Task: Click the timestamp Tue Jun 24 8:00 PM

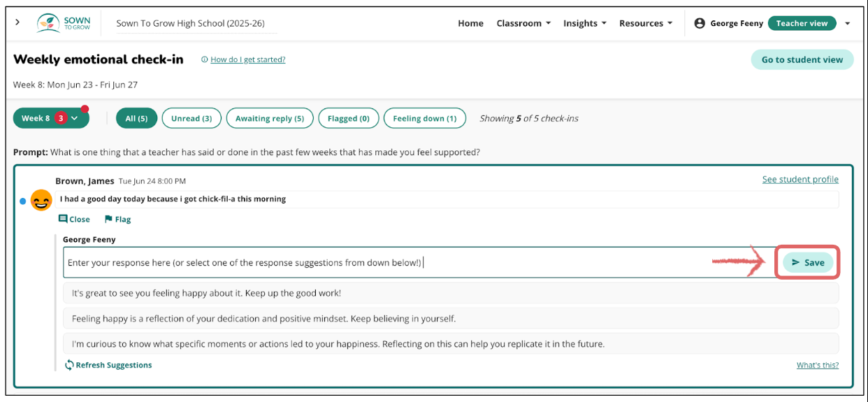Action: [x=152, y=181]
